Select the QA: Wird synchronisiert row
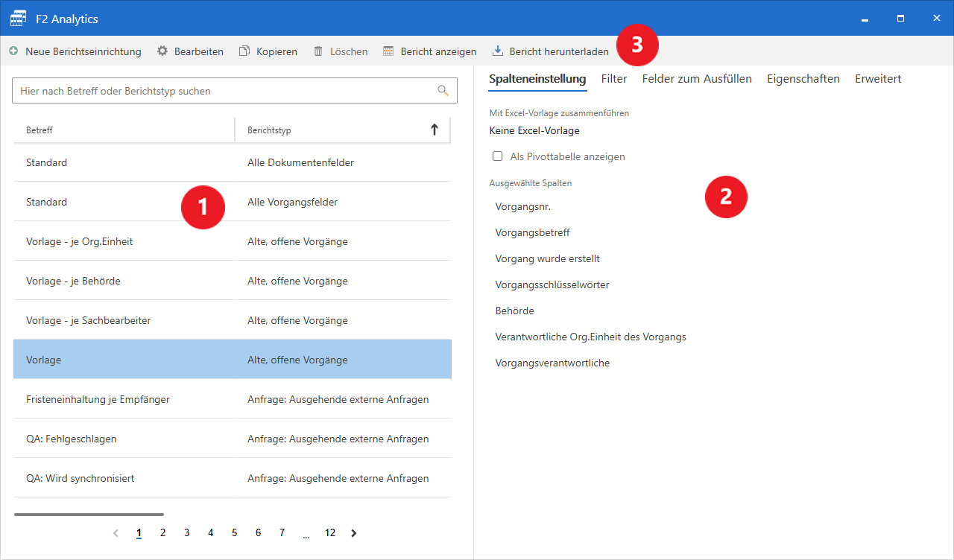954x560 pixels. tap(233, 478)
